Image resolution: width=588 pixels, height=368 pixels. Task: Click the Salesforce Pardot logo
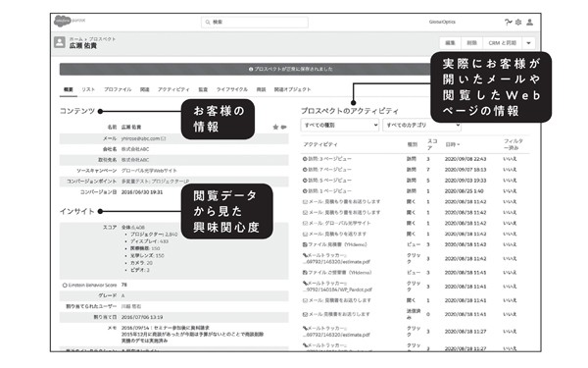click(x=70, y=21)
